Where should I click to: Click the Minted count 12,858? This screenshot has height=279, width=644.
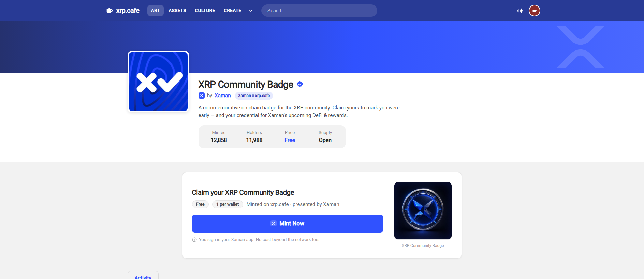click(x=219, y=140)
